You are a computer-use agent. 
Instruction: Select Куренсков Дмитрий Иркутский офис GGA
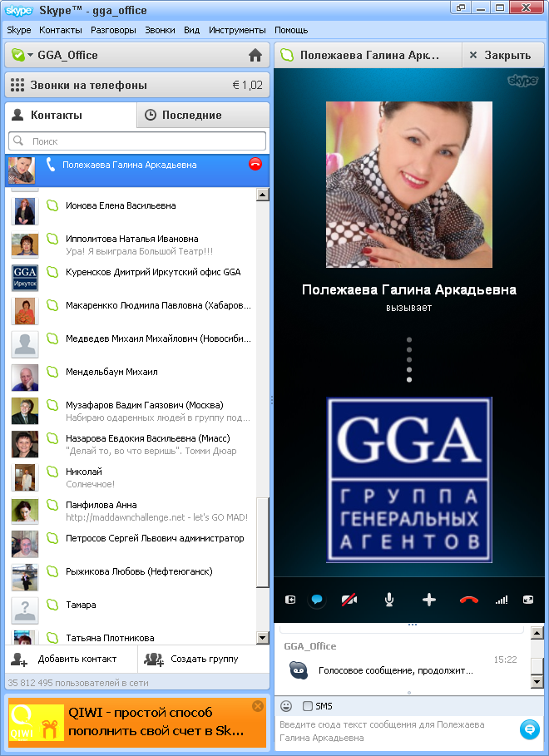pos(131,278)
